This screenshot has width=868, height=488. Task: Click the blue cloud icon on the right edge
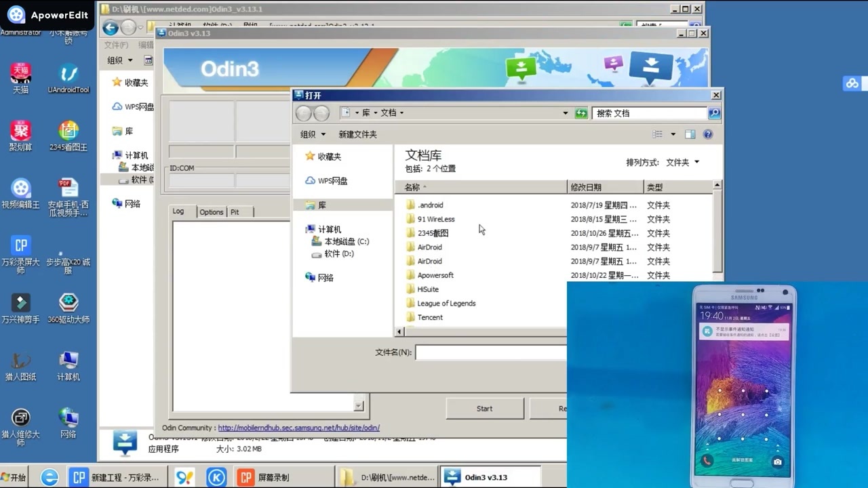(x=852, y=84)
